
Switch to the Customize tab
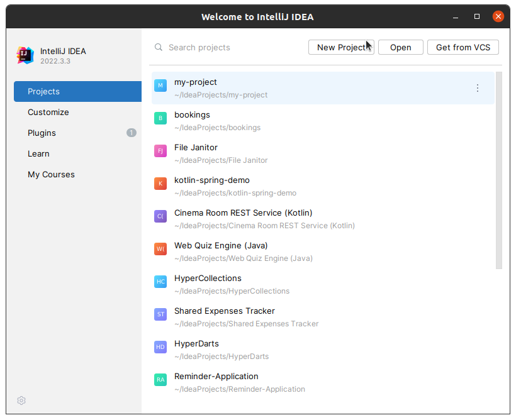[x=77, y=112]
